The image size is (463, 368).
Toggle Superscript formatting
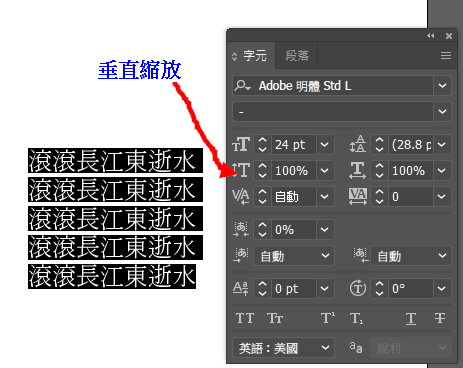click(328, 318)
